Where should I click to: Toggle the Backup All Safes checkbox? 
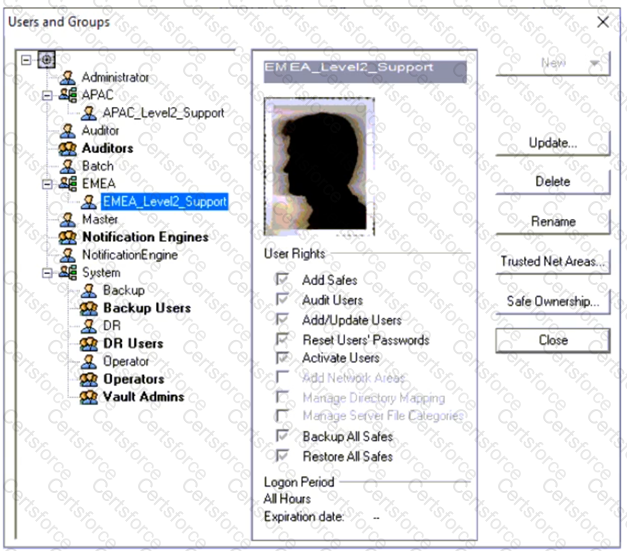[x=283, y=437]
